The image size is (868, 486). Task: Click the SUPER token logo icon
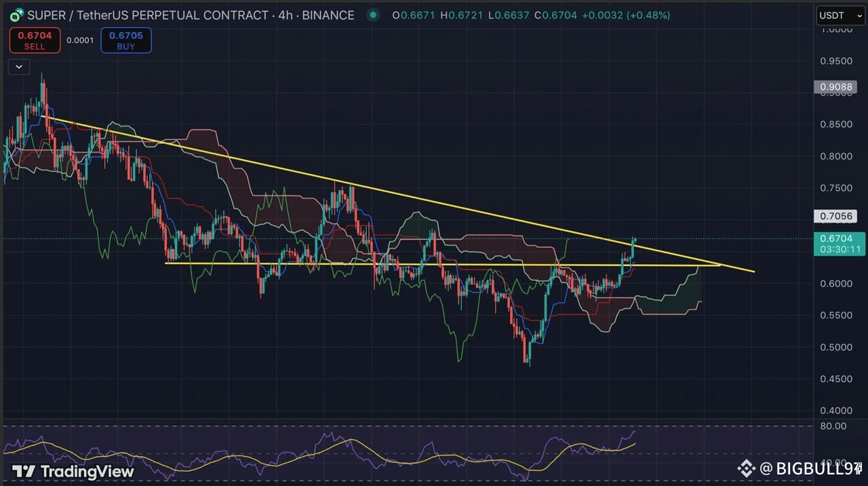click(15, 15)
